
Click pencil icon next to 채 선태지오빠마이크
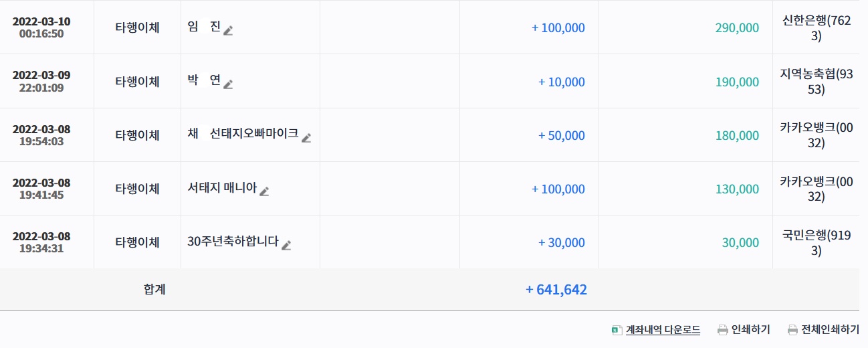coord(306,137)
